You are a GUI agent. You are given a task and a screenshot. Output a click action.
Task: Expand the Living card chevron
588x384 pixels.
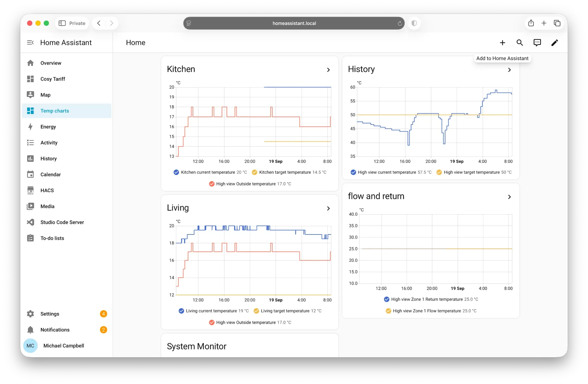[328, 209]
